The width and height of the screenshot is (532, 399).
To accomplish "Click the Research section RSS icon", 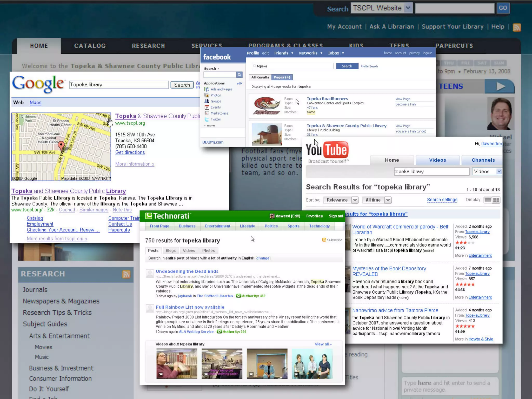I will [126, 274].
